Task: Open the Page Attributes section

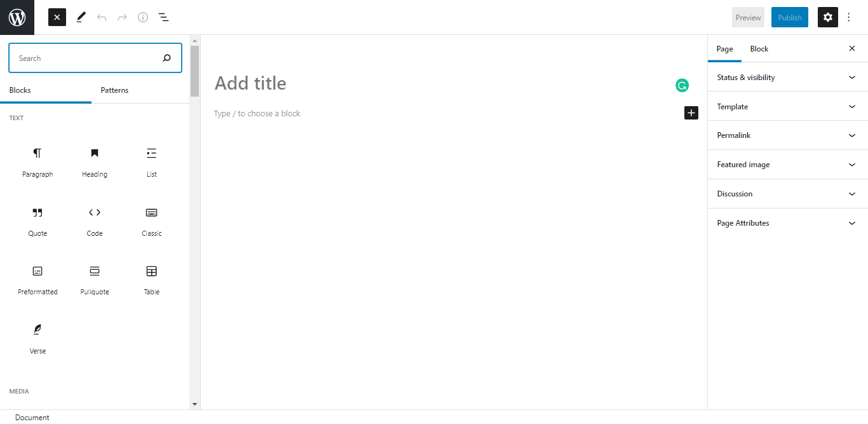Action: coord(787,222)
